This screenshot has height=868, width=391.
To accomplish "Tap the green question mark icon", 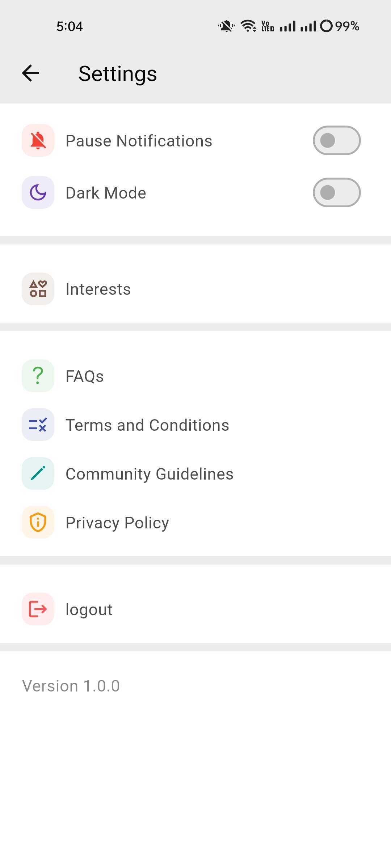I will point(38,376).
